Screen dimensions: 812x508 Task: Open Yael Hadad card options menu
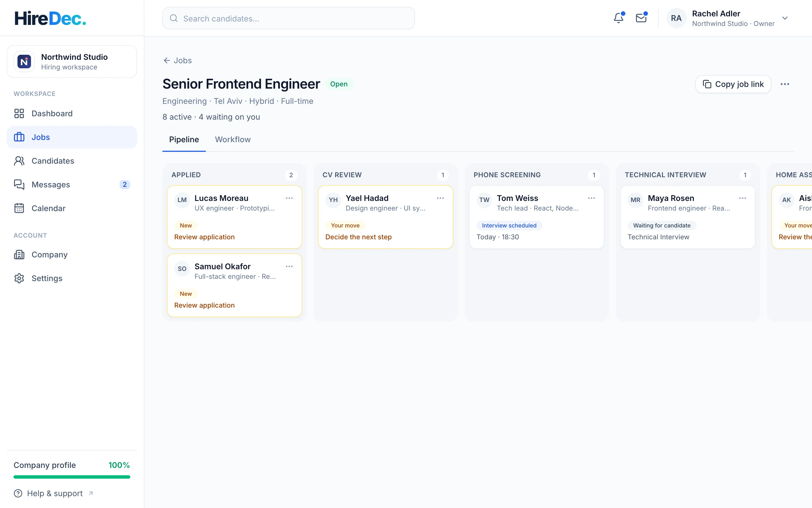[440, 198]
